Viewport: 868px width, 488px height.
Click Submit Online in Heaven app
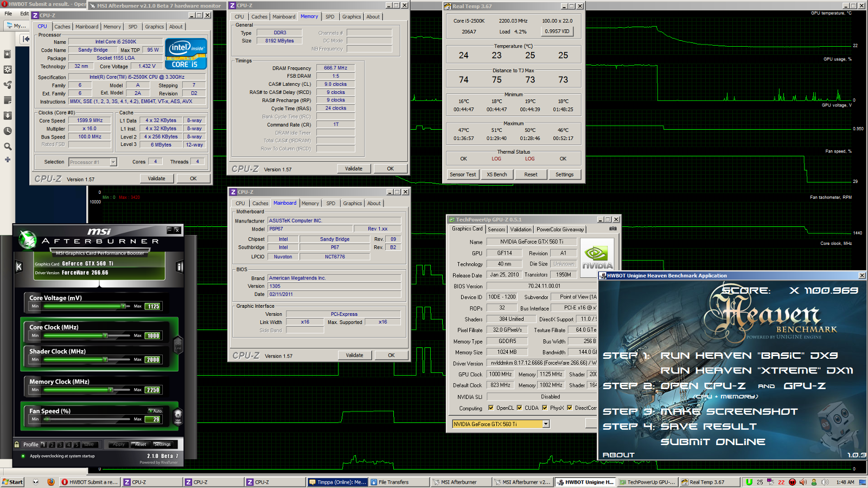pyautogui.click(x=713, y=442)
